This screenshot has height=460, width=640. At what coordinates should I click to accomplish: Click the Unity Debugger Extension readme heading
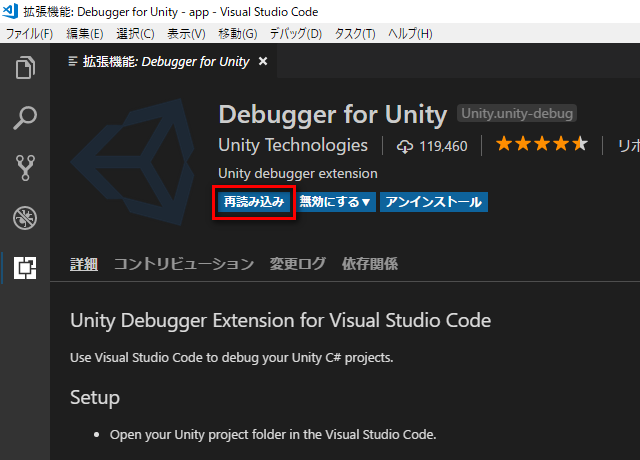click(x=280, y=320)
